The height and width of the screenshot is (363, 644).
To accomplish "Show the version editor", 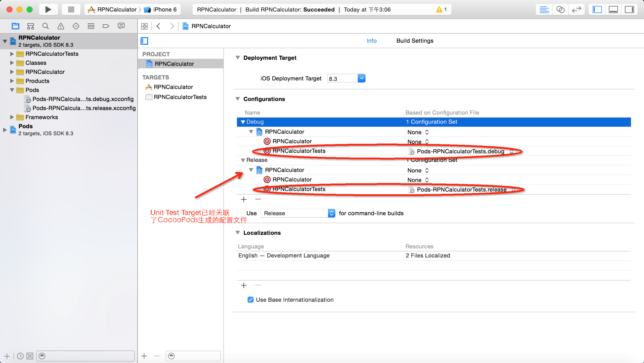I will pyautogui.click(x=576, y=10).
